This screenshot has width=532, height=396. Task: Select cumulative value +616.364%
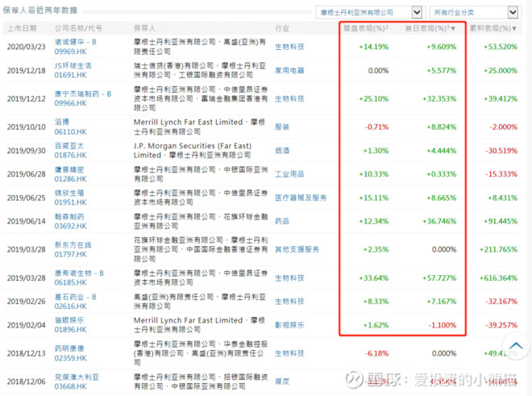498,278
